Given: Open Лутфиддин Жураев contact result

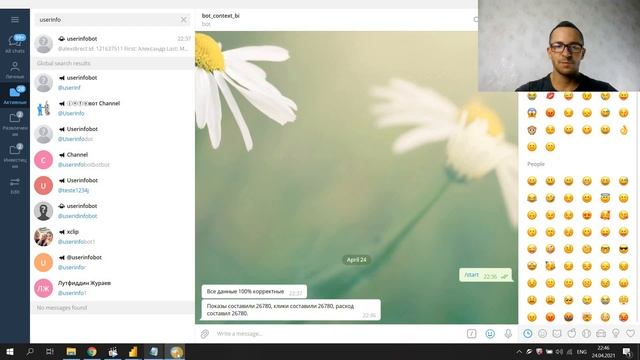Looking at the screenshot, I should click(x=112, y=288).
